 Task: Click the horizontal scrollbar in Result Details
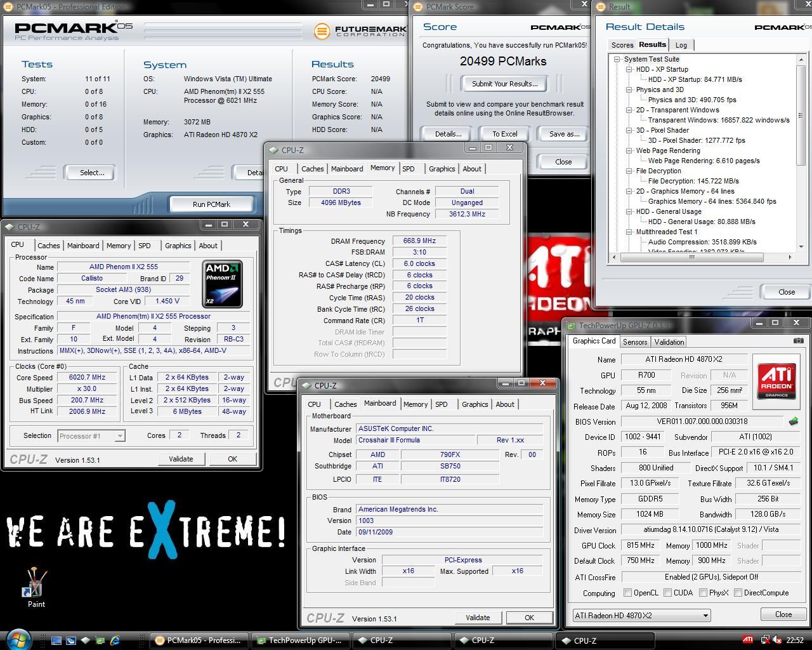tap(691, 257)
